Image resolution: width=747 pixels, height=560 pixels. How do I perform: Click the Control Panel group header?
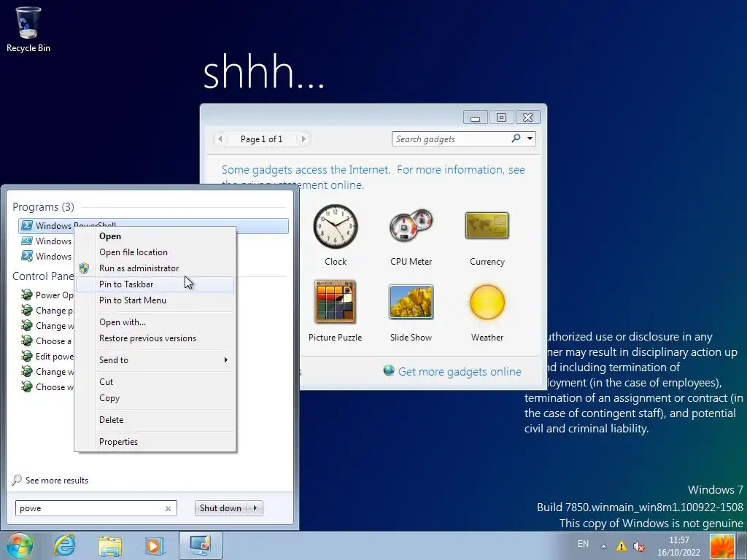[43, 276]
